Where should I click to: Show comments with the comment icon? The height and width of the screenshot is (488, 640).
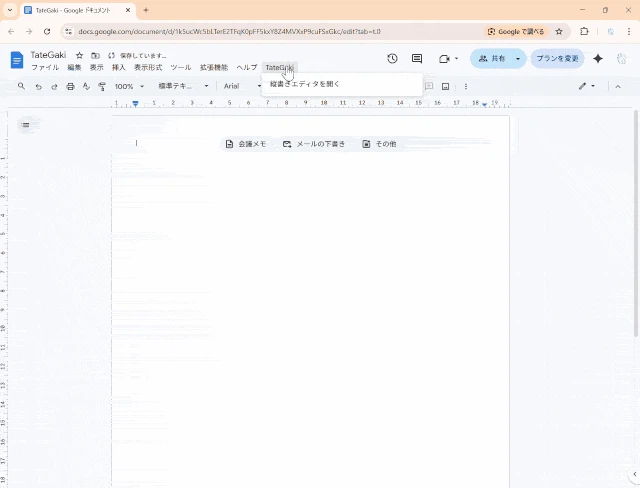[x=417, y=59]
